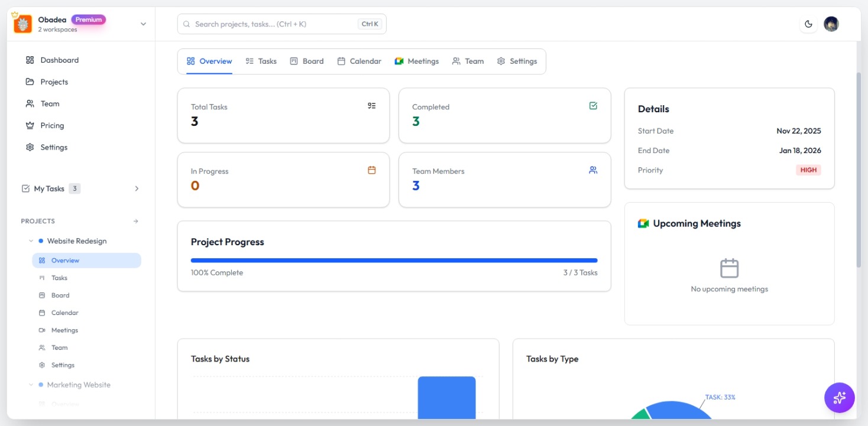Open the user profile avatar
This screenshot has height=426, width=868.
point(831,24)
